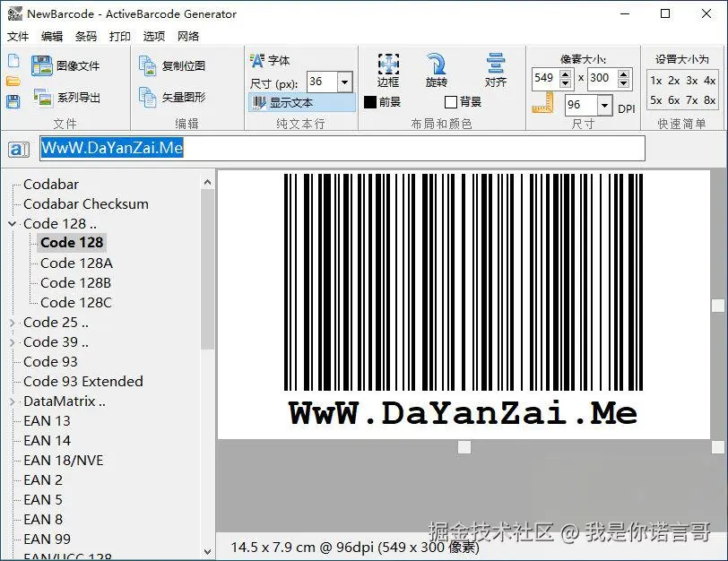The image size is (728, 561).
Task: Set size to 3x
Action: (692, 81)
